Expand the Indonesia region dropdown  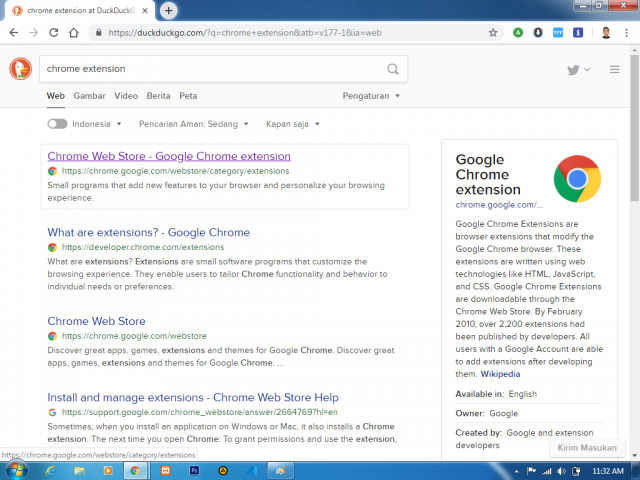point(97,124)
